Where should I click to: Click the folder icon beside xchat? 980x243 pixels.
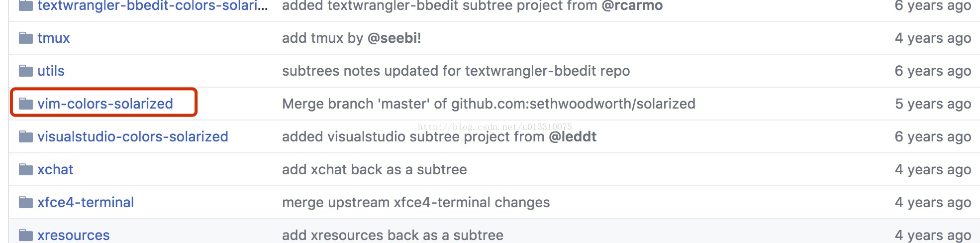click(x=26, y=169)
